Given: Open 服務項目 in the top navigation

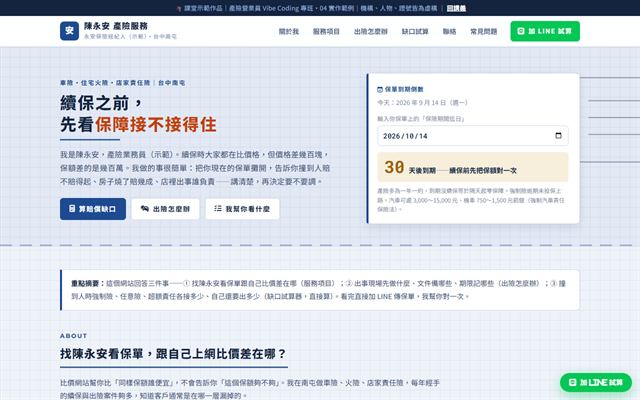Looking at the screenshot, I should coord(326,31).
